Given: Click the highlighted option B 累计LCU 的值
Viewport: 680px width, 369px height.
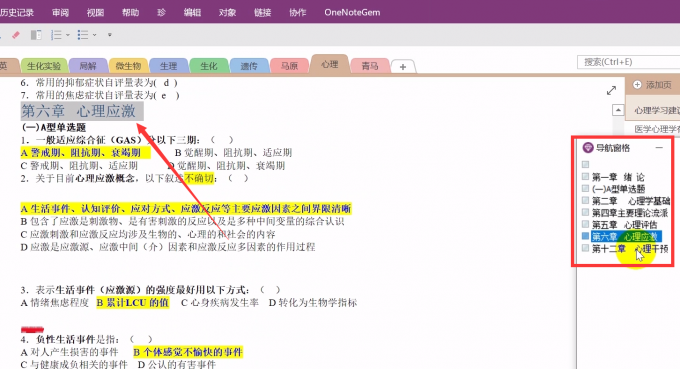Looking at the screenshot, I should pyautogui.click(x=132, y=303).
